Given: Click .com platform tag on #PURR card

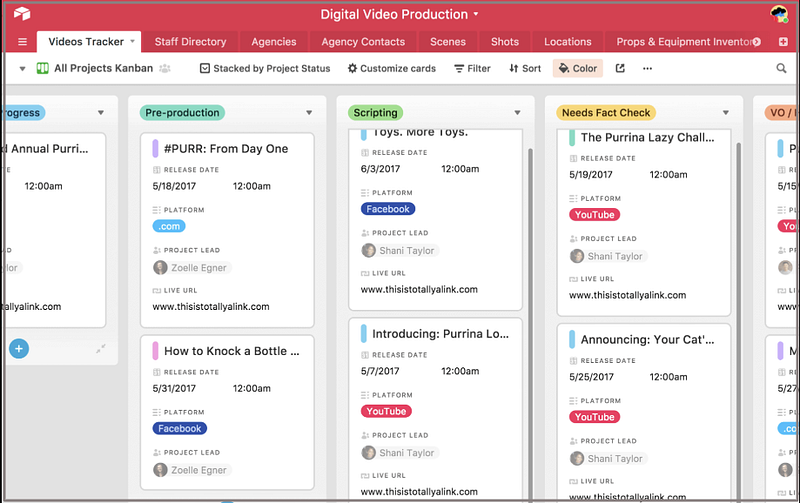Looking at the screenshot, I should click(169, 226).
